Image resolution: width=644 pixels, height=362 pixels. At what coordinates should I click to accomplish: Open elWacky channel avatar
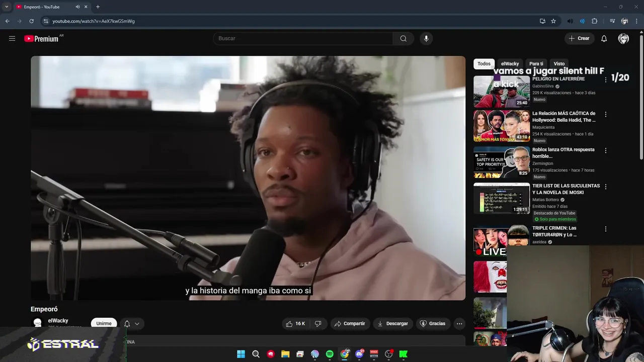pyautogui.click(x=37, y=323)
